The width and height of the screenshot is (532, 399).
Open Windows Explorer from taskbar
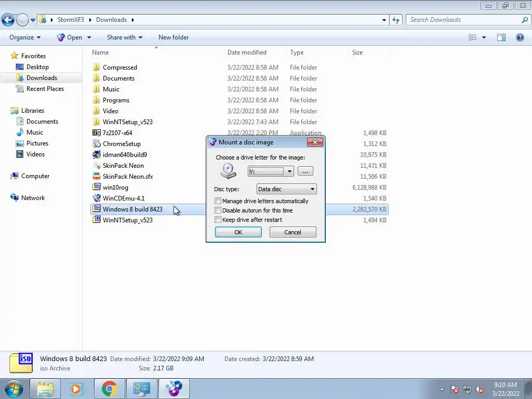[45, 389]
